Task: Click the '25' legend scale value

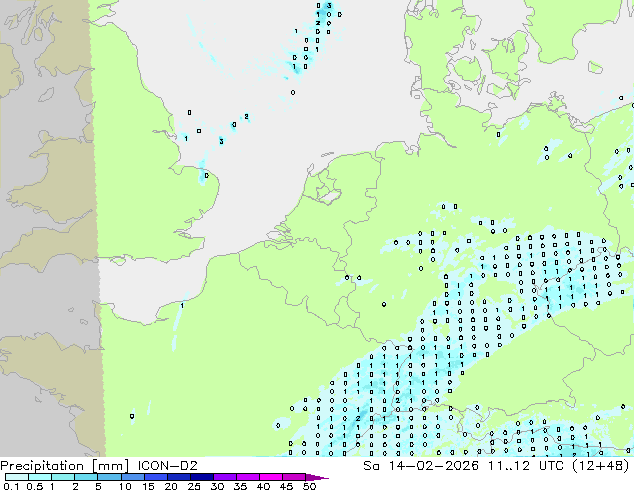Action: click(194, 486)
